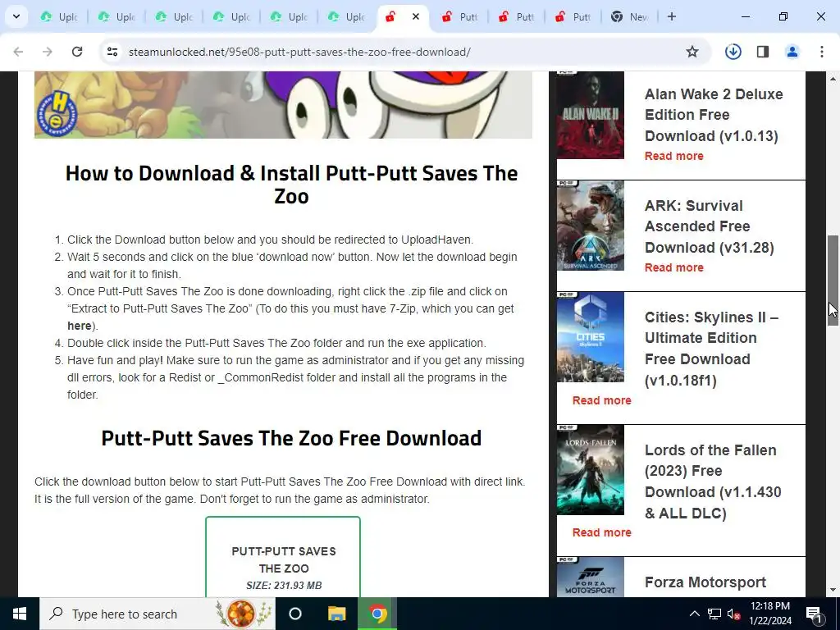Click the browser forward arrow
The height and width of the screenshot is (630, 840).
coord(48,52)
